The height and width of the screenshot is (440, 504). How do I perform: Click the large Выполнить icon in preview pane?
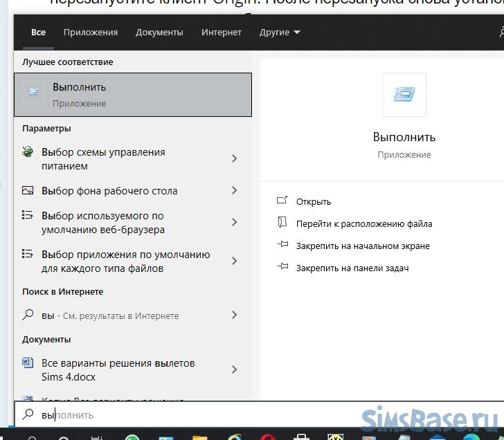pos(404,95)
